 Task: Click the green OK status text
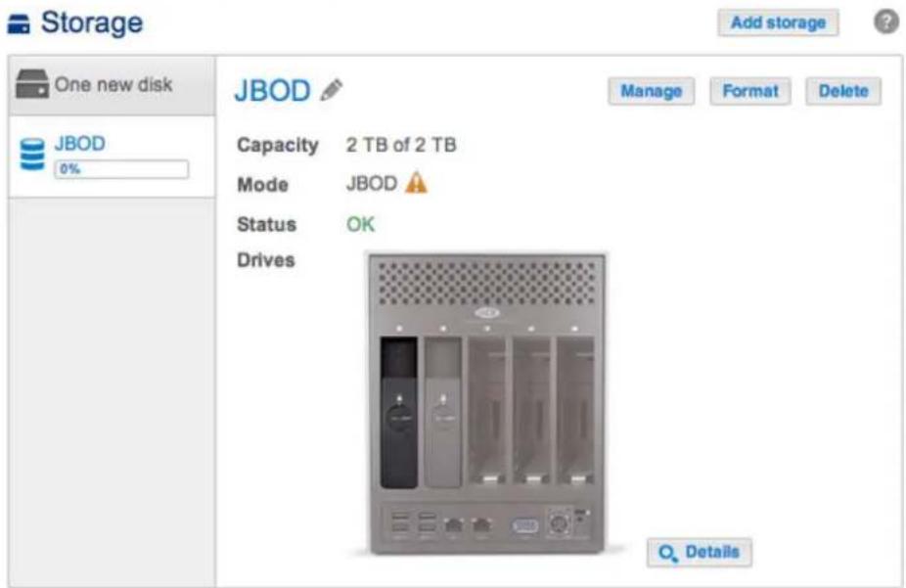(x=361, y=224)
